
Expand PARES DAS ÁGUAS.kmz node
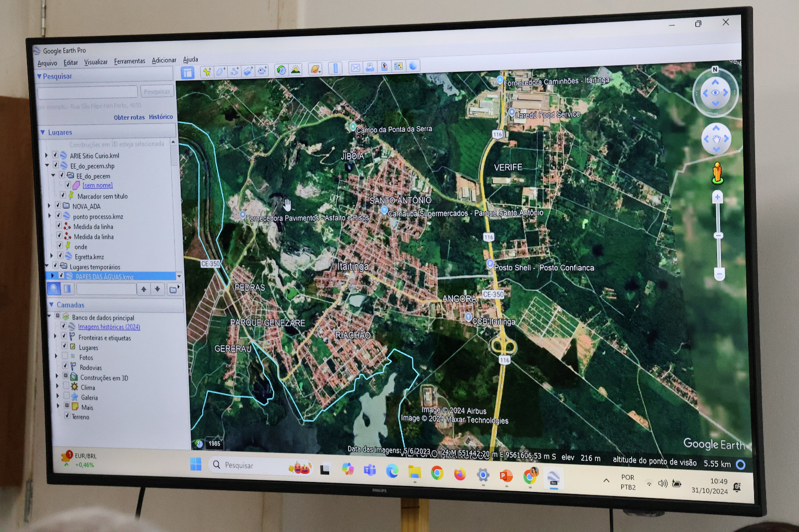pos(52,275)
